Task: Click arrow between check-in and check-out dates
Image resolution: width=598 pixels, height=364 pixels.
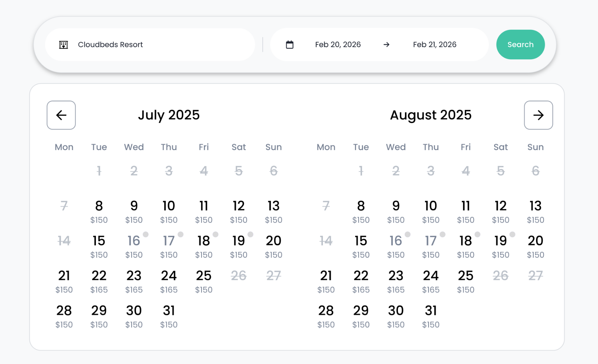Action: point(386,45)
